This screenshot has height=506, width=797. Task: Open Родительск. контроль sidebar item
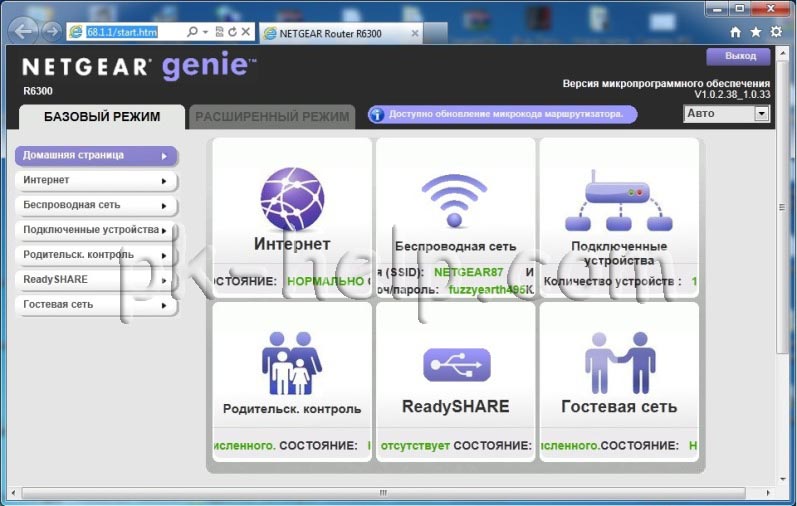[x=96, y=255]
